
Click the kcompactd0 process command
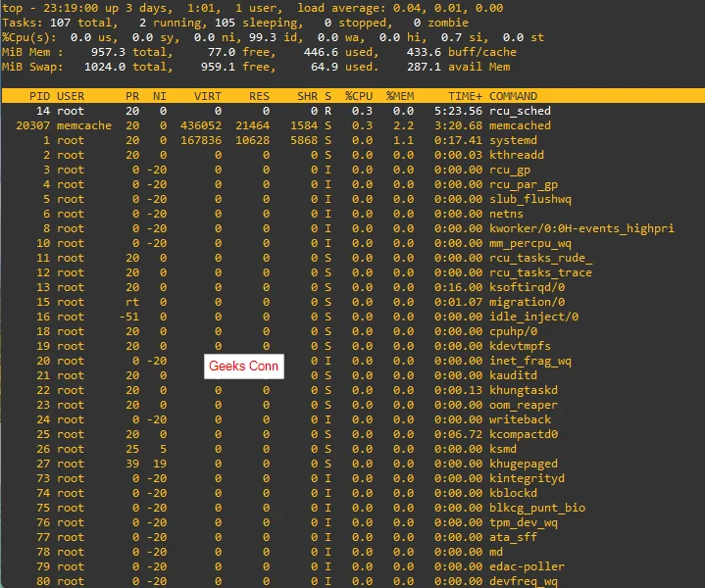tap(524, 434)
